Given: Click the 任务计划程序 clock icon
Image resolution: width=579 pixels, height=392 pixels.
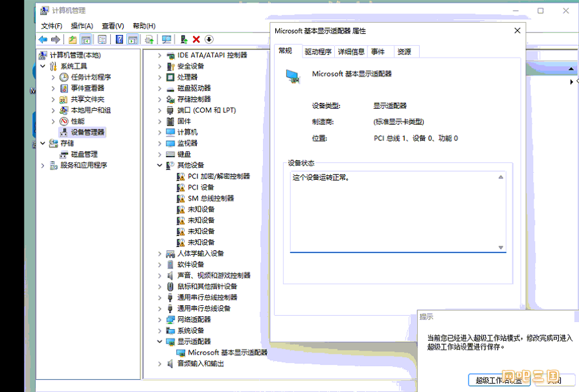Looking at the screenshot, I should (64, 77).
